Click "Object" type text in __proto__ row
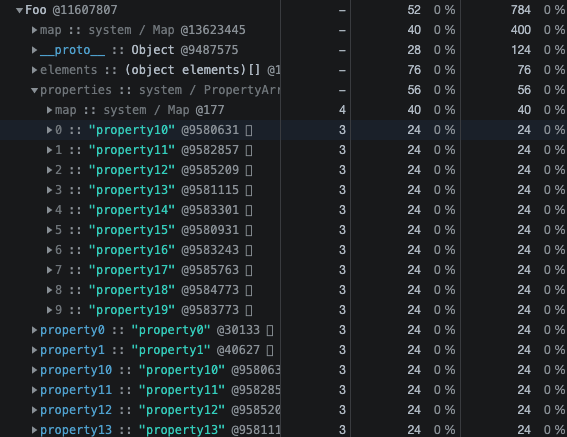This screenshot has height=437, width=567. pos(153,50)
